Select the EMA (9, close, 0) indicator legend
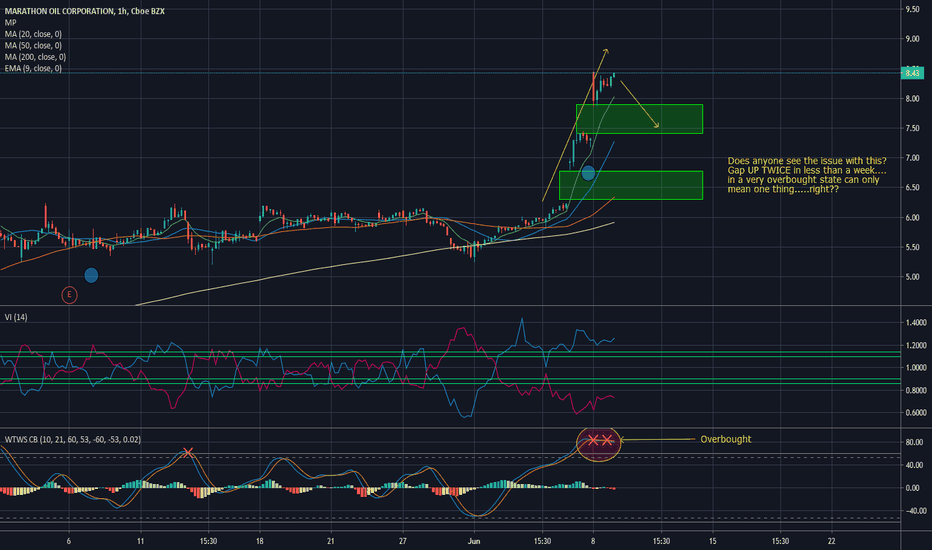Image resolution: width=932 pixels, height=550 pixels. [33, 68]
